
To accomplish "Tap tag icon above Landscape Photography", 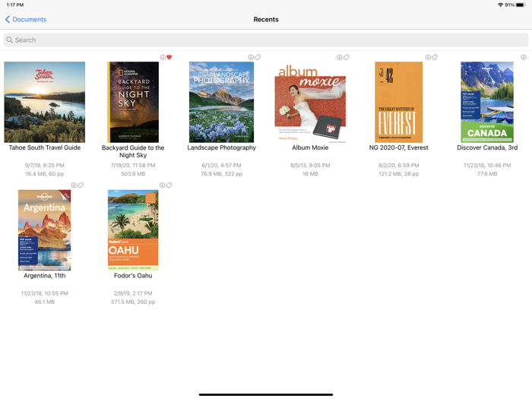I will (258, 57).
